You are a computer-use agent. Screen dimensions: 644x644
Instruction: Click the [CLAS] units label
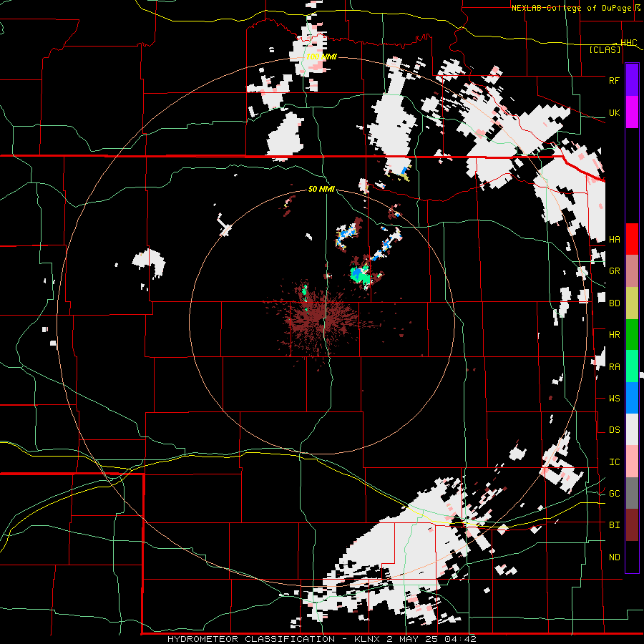pos(605,49)
